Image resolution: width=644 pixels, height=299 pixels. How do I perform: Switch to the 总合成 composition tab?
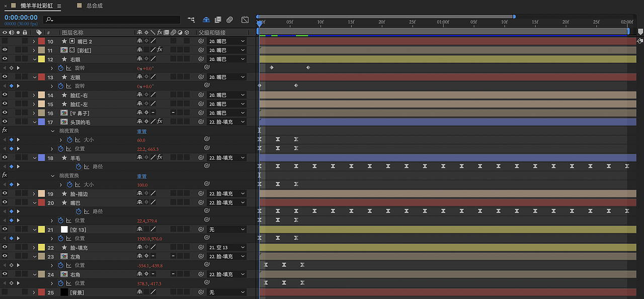(x=94, y=6)
